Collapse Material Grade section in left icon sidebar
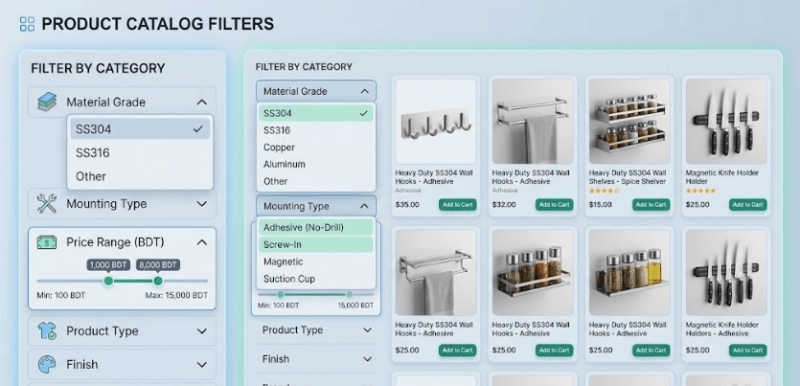 click(202, 102)
